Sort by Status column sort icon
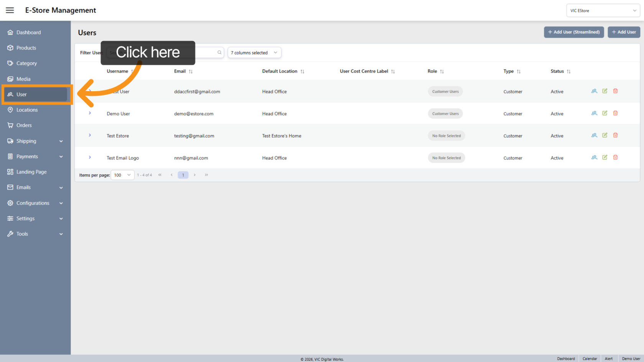 (568, 72)
